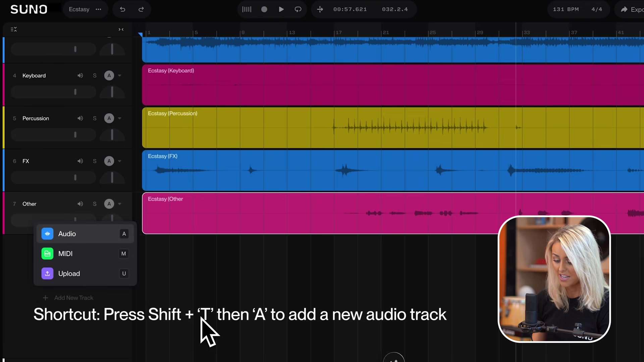The image size is (644, 362).
Task: Adjust the FX track pan knob
Action: pyautogui.click(x=112, y=178)
